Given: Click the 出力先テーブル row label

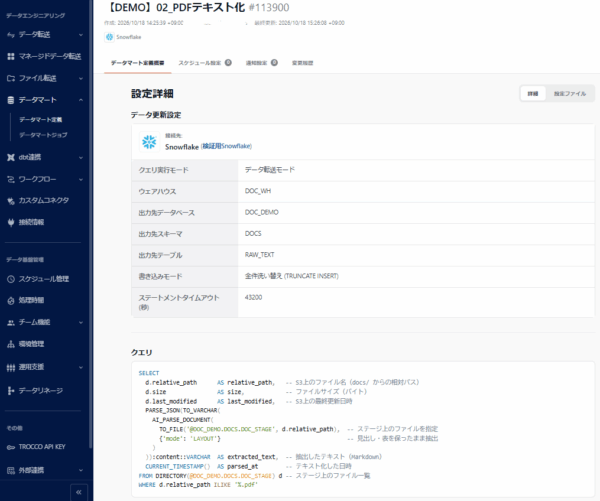Looking at the screenshot, I should [x=160, y=255].
